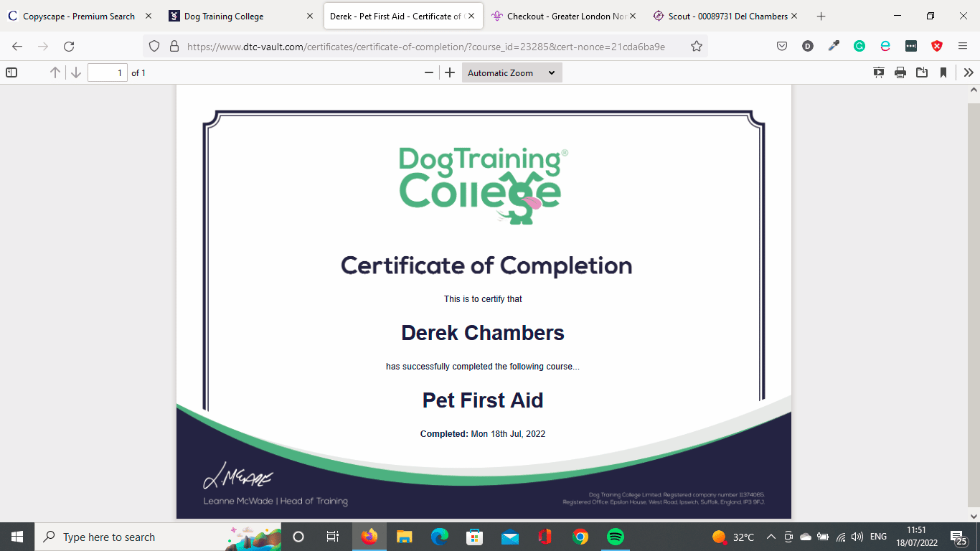Viewport: 980px width, 551px height.
Task: Save page to Pocket
Action: (x=782, y=46)
